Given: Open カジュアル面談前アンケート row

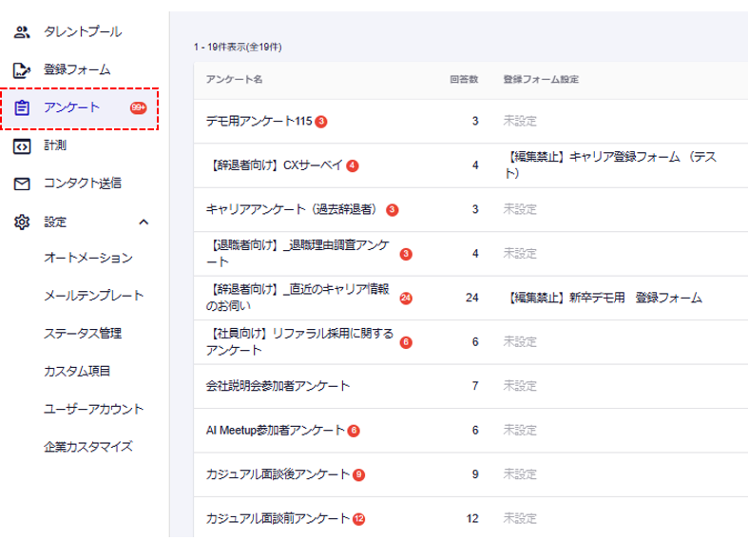Looking at the screenshot, I should (x=278, y=518).
